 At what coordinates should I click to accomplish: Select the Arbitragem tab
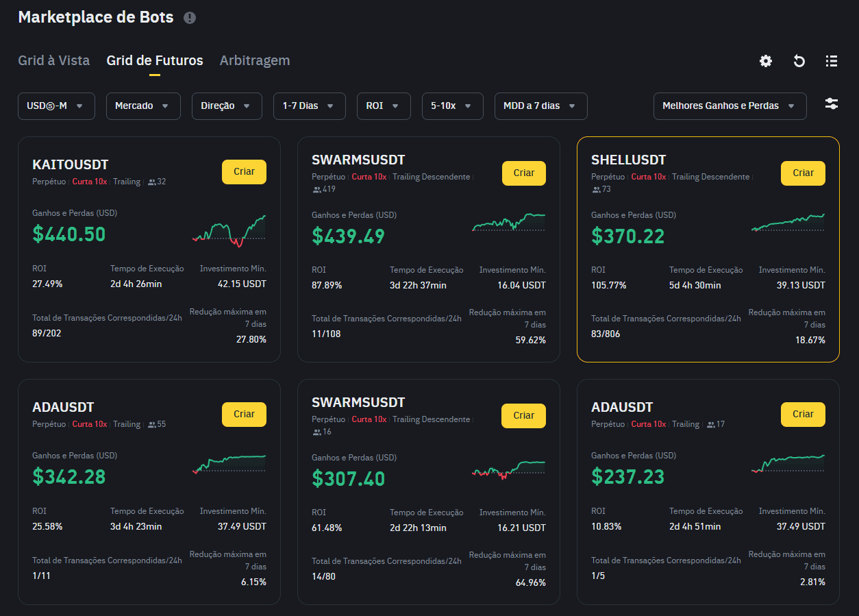coord(255,60)
